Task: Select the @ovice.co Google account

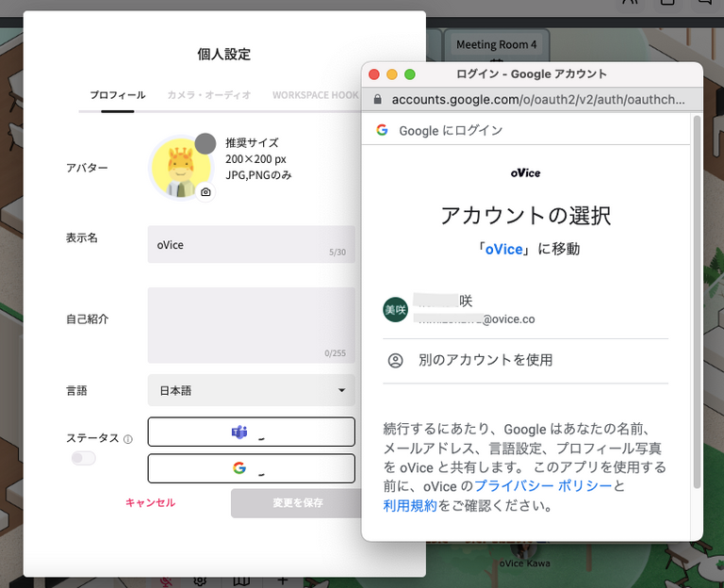Action: (x=525, y=310)
